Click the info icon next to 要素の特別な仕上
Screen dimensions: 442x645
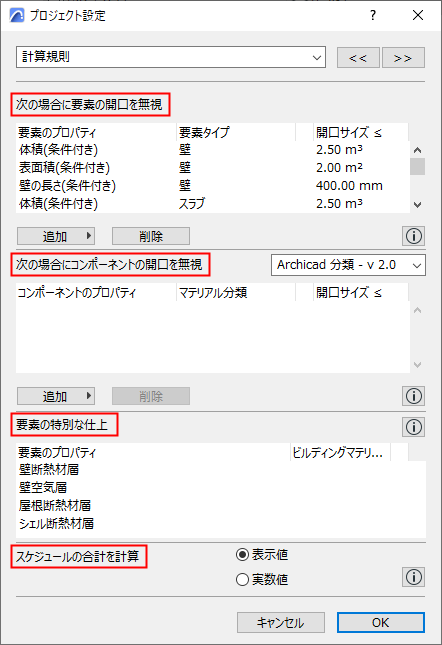pos(413,427)
